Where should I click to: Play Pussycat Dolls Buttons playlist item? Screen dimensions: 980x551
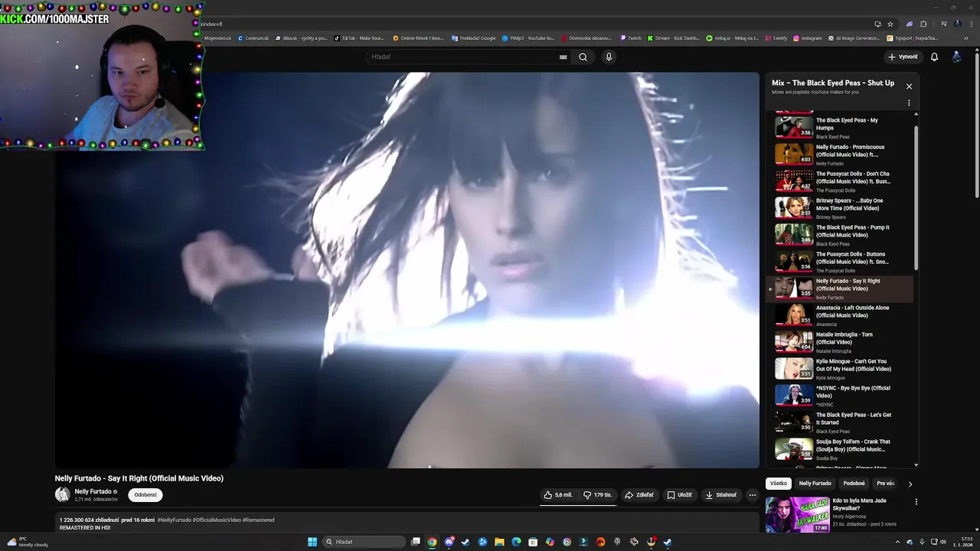click(x=840, y=261)
